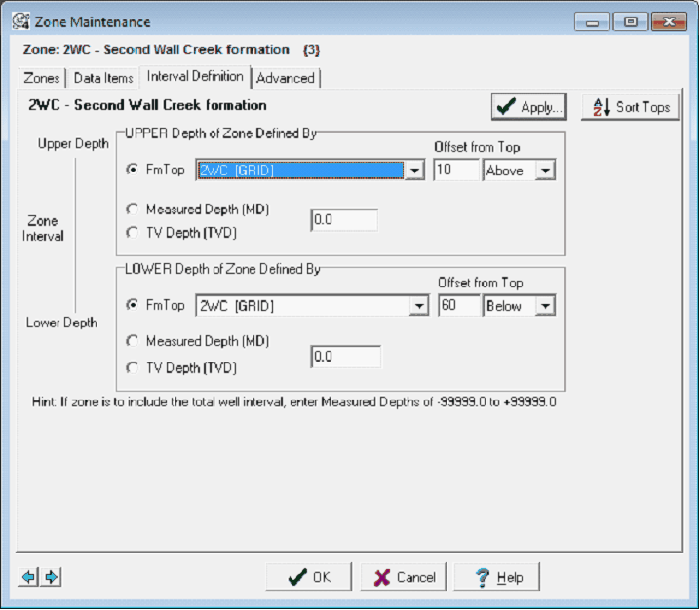Image resolution: width=700 pixels, height=610 pixels.
Task: Click the next zone right arrow icon
Action: coord(51,577)
